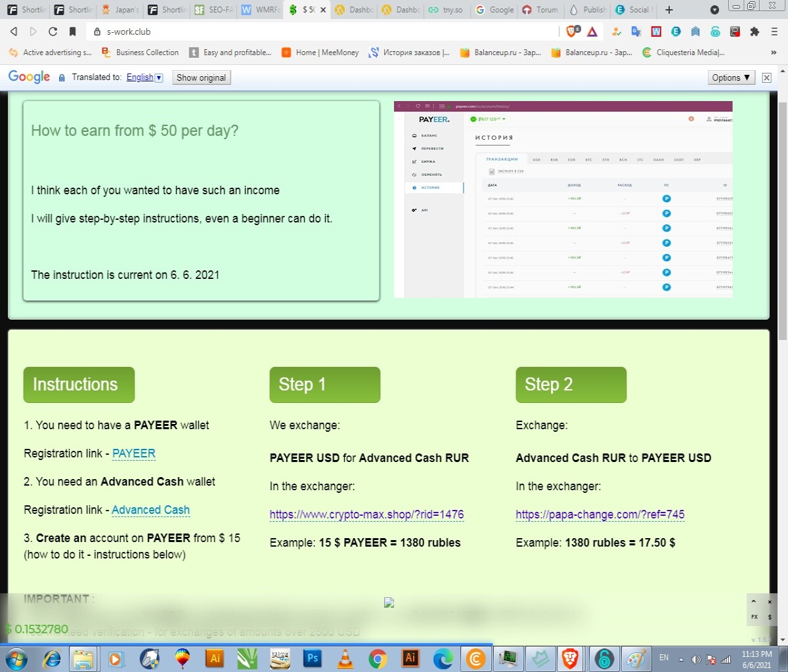Click the volume speaker tray icon
This screenshot has height=672, width=788.
pos(696,660)
